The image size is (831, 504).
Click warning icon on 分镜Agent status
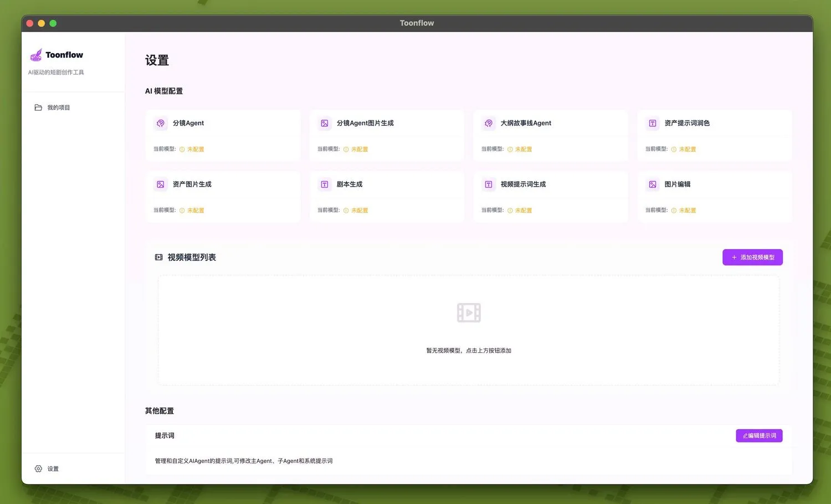(182, 150)
